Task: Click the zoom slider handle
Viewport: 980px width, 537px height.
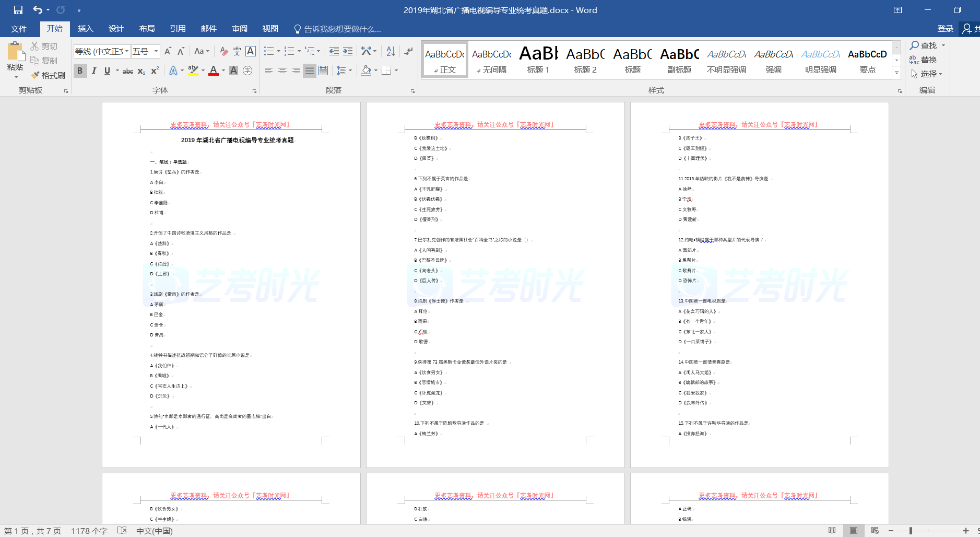Action: tap(911, 531)
